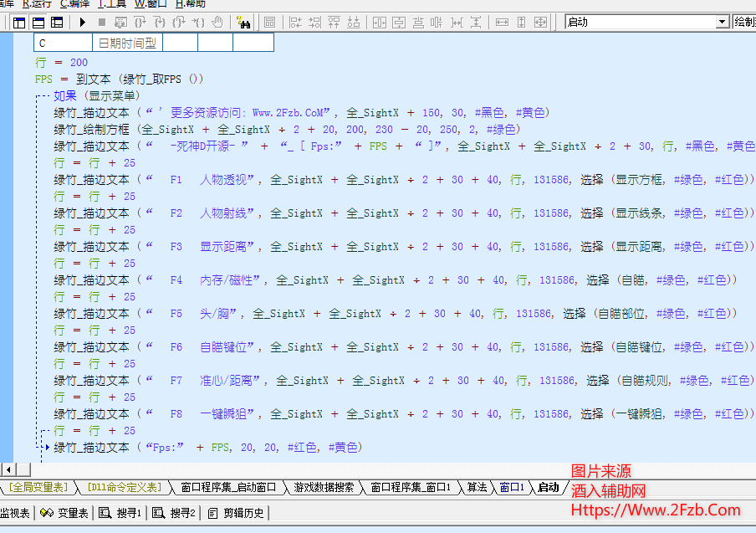Image resolution: width=756 pixels, height=533 pixels.
Task: Open the H.帮助 menu
Action: [x=190, y=3]
